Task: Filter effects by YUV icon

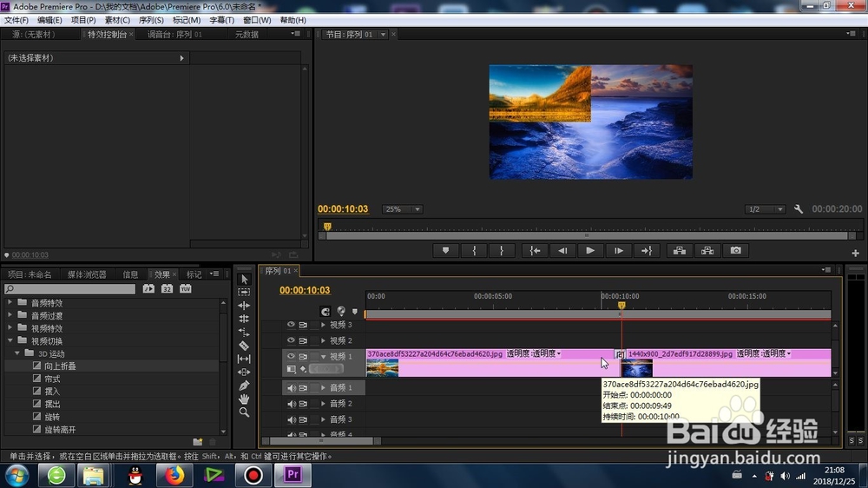Action: pyautogui.click(x=185, y=288)
